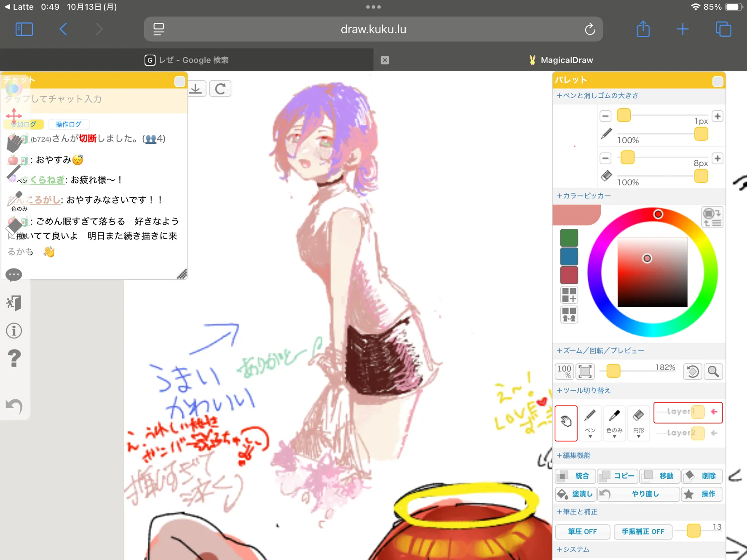Increase eraser size with plus button

tap(718, 158)
